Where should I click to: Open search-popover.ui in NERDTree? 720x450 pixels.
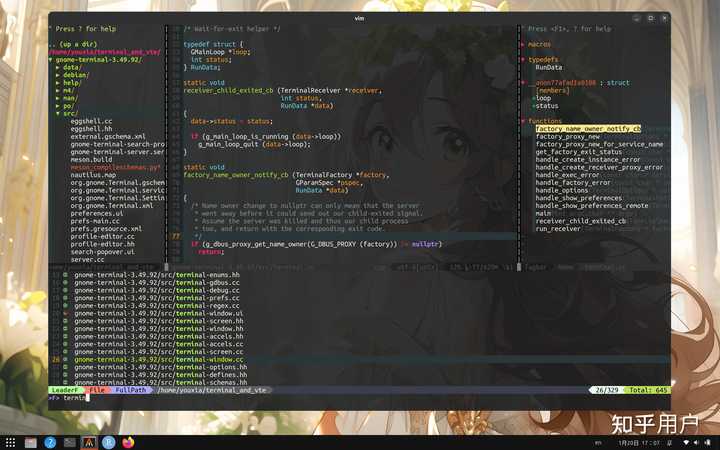pos(102,252)
